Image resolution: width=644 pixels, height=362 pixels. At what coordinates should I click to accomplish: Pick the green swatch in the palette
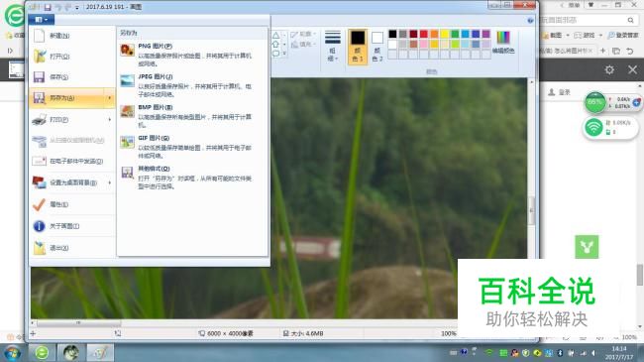click(455, 34)
